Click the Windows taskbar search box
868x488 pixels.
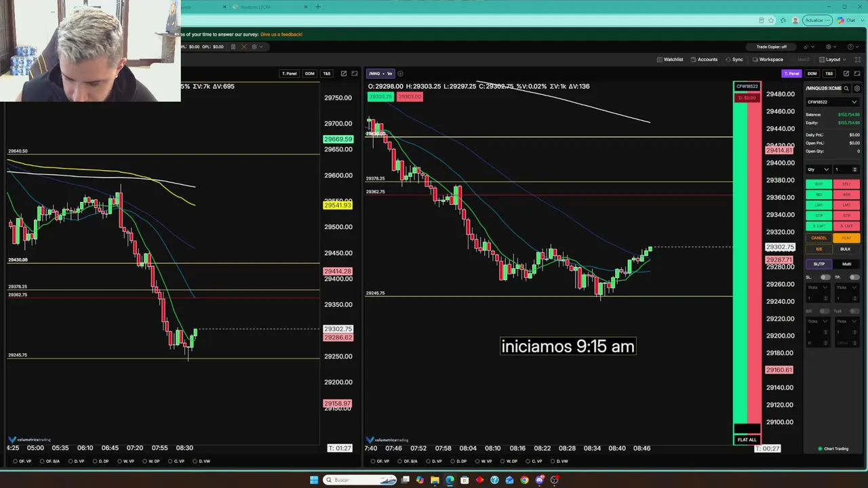point(361,480)
